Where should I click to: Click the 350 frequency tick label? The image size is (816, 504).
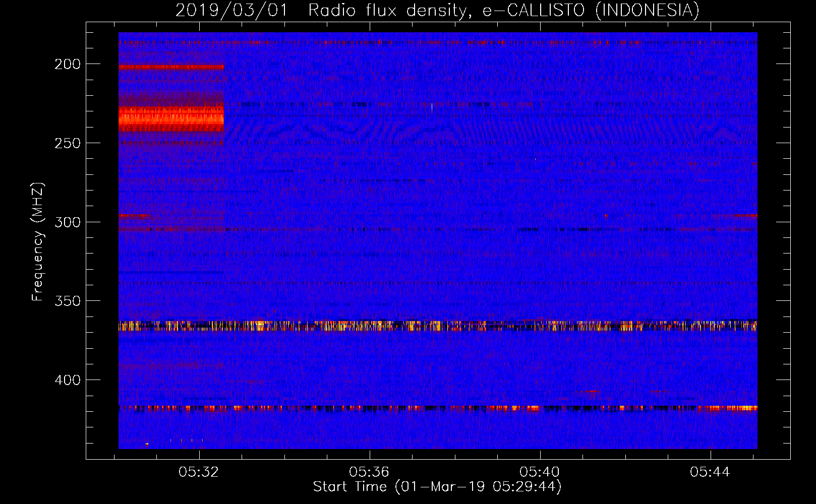(x=68, y=301)
